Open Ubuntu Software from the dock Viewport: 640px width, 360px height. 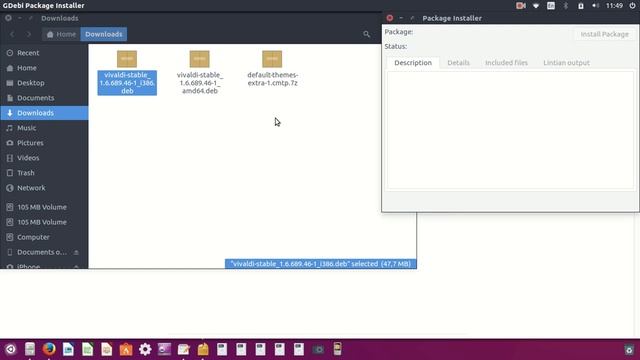[x=126, y=349]
